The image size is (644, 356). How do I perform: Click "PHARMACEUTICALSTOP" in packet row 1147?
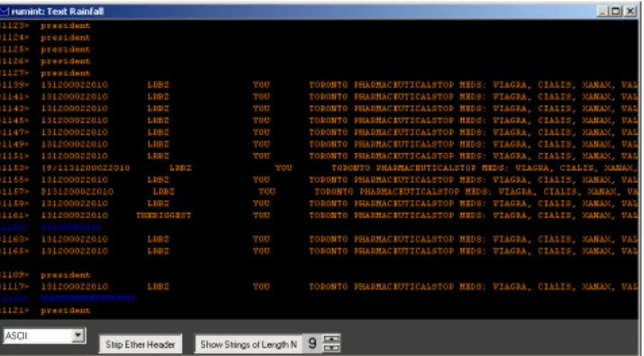click(404, 132)
